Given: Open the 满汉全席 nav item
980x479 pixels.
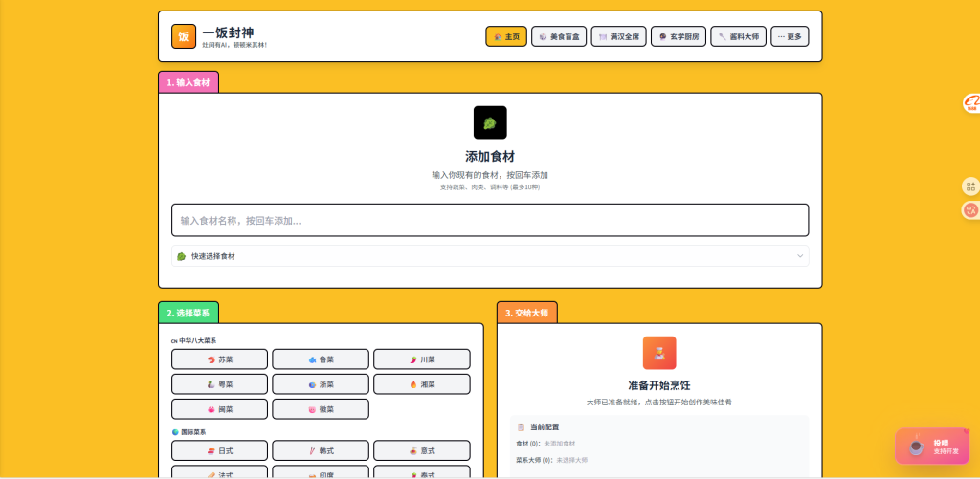Looking at the screenshot, I should point(619,37).
